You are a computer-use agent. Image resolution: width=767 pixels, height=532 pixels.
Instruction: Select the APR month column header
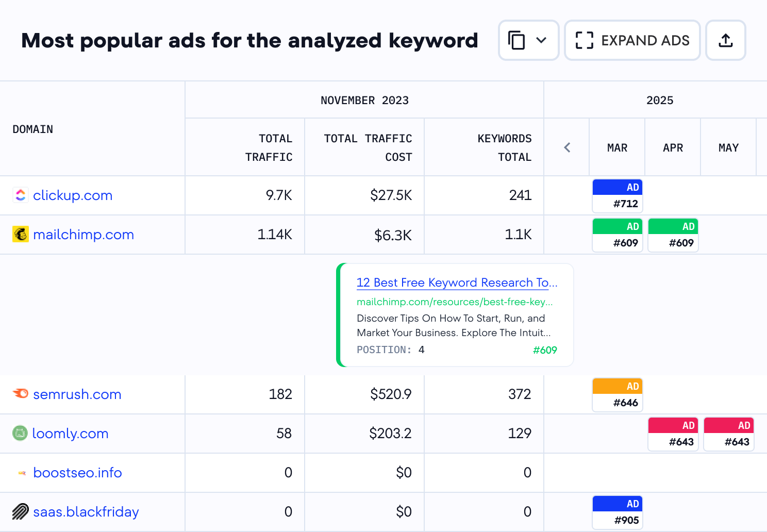point(673,147)
